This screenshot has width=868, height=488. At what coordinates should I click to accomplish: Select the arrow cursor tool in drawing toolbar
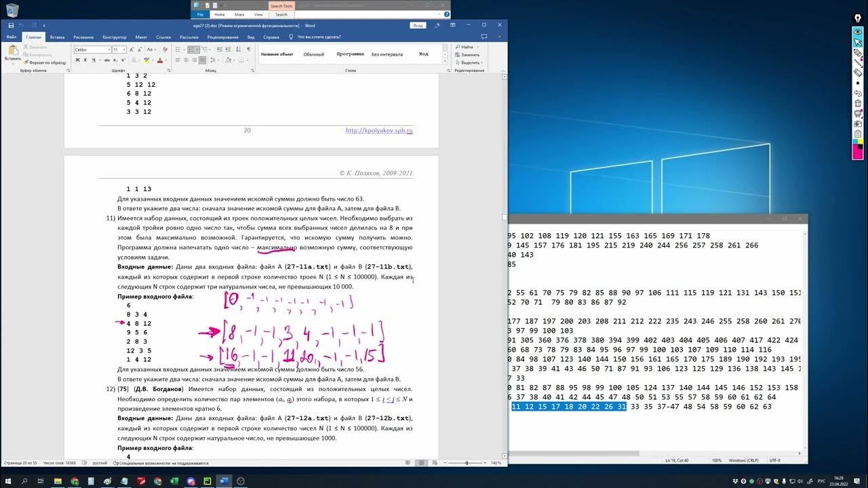pos(858,42)
